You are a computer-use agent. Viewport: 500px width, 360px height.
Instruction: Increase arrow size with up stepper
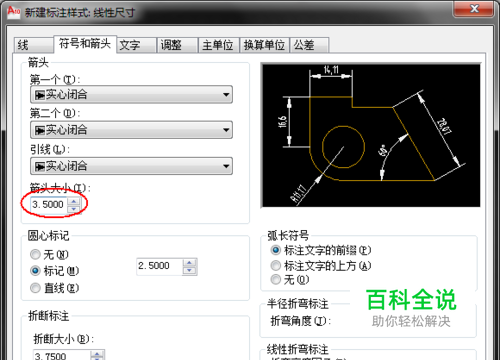click(x=74, y=201)
